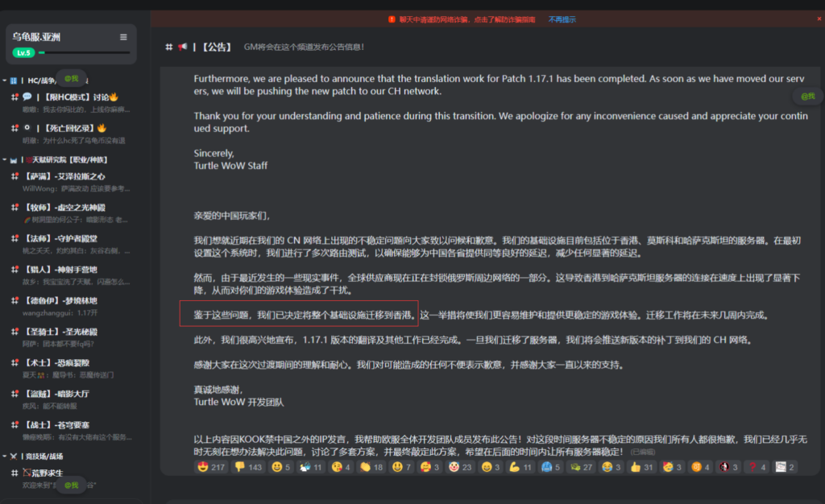Image resolution: width=825 pixels, height=504 pixels.
Task: Click the clown reaction with 23
Action: pyautogui.click(x=460, y=467)
